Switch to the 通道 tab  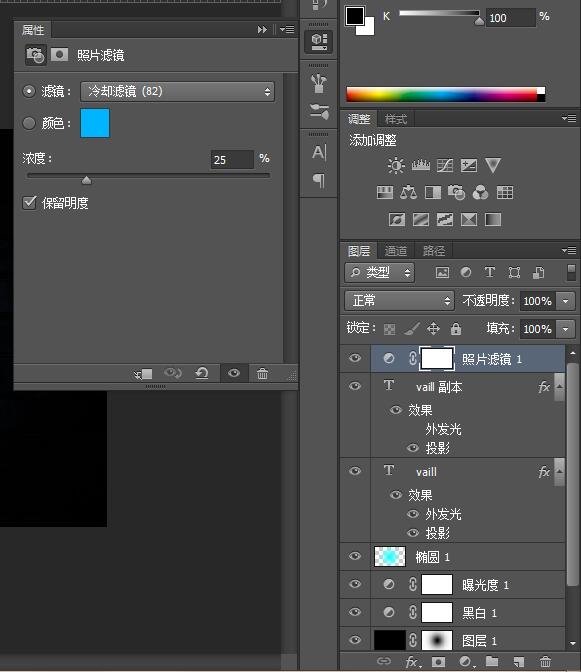coord(395,251)
